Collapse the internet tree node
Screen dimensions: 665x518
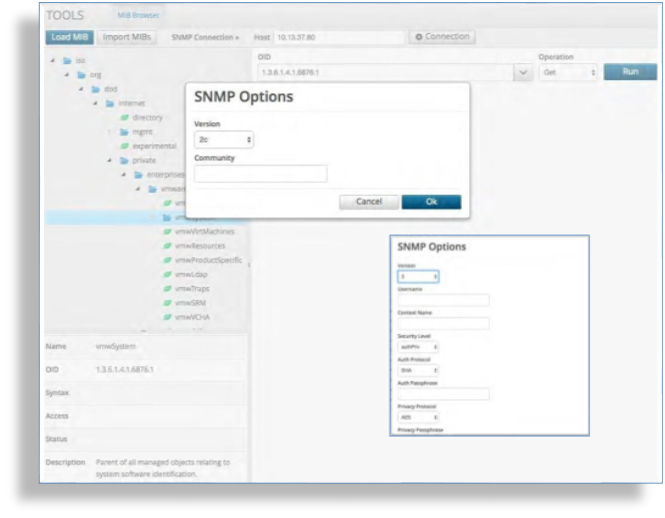click(95, 104)
